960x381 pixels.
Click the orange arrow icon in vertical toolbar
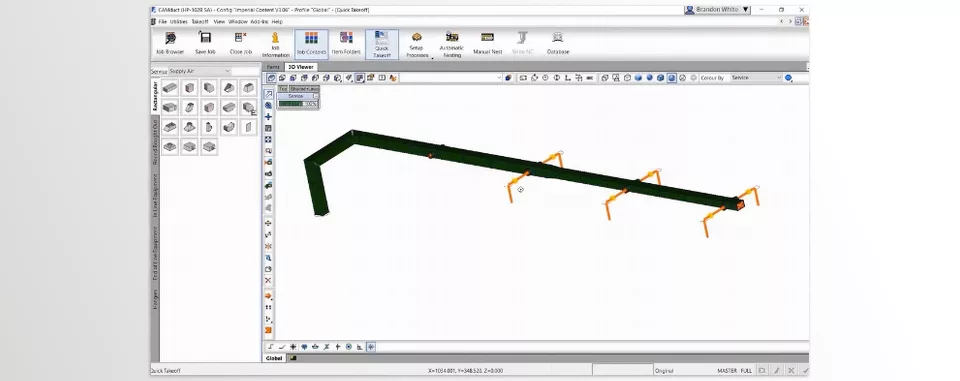[x=268, y=296]
